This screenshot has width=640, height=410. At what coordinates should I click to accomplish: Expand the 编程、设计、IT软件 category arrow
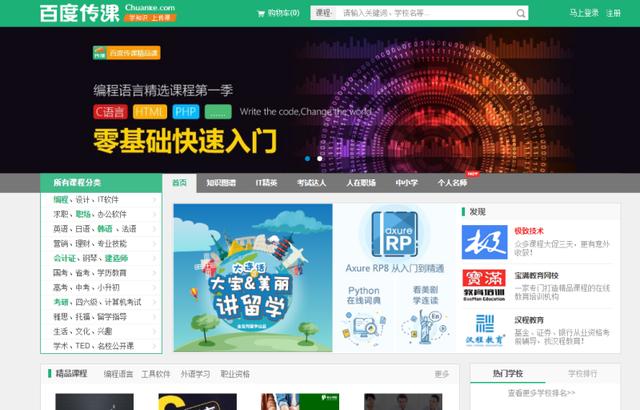pos(155,200)
